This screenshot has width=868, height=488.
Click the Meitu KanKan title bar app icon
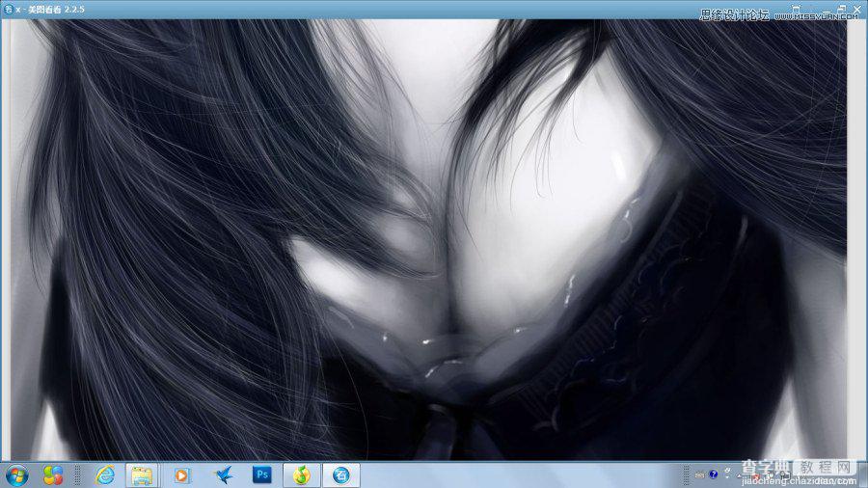[x=8, y=10]
